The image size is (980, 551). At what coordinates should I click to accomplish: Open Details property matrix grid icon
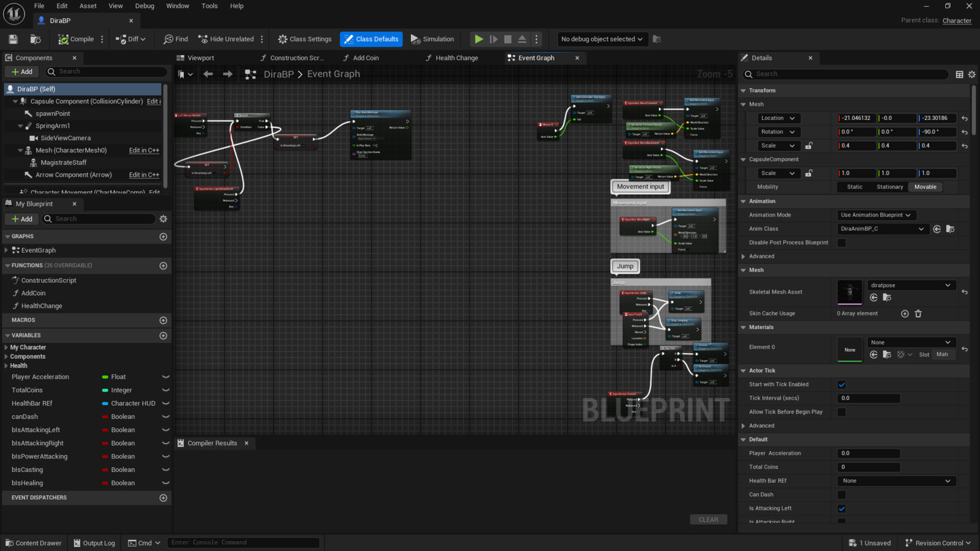coord(960,74)
